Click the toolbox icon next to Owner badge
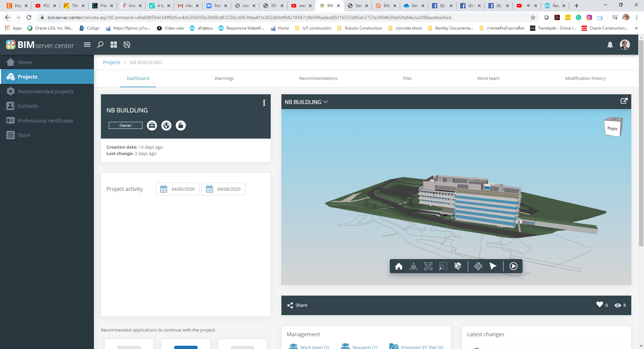Viewport: 644px width, 349px height. (x=152, y=126)
